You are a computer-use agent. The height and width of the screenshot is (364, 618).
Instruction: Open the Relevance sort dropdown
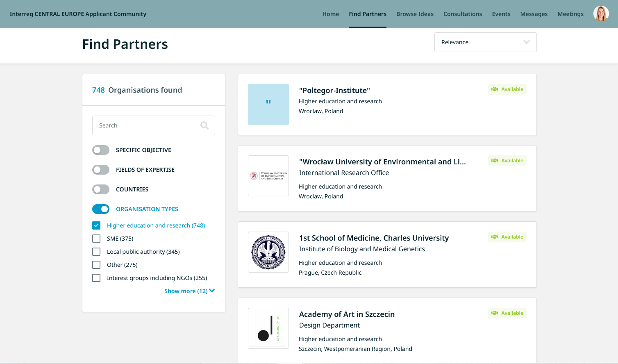pyautogui.click(x=486, y=42)
